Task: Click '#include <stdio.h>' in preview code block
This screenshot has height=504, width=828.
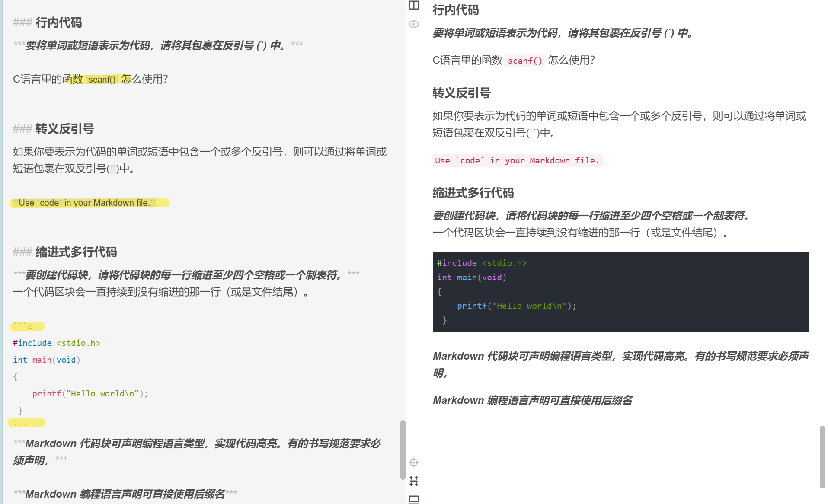Action: (x=482, y=263)
